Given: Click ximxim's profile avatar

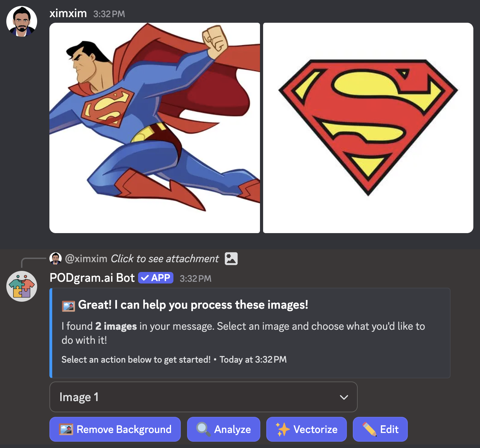Looking at the screenshot, I should (22, 21).
